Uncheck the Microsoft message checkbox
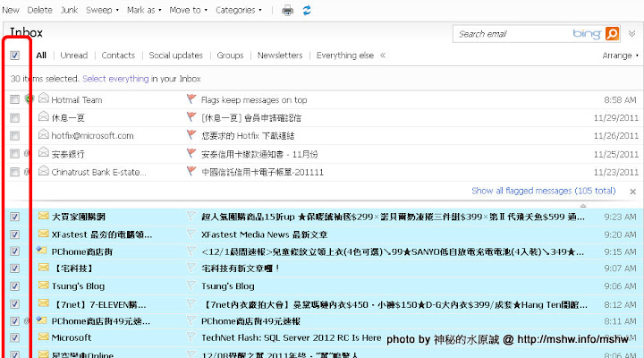The height and width of the screenshot is (358, 644). pos(15,337)
